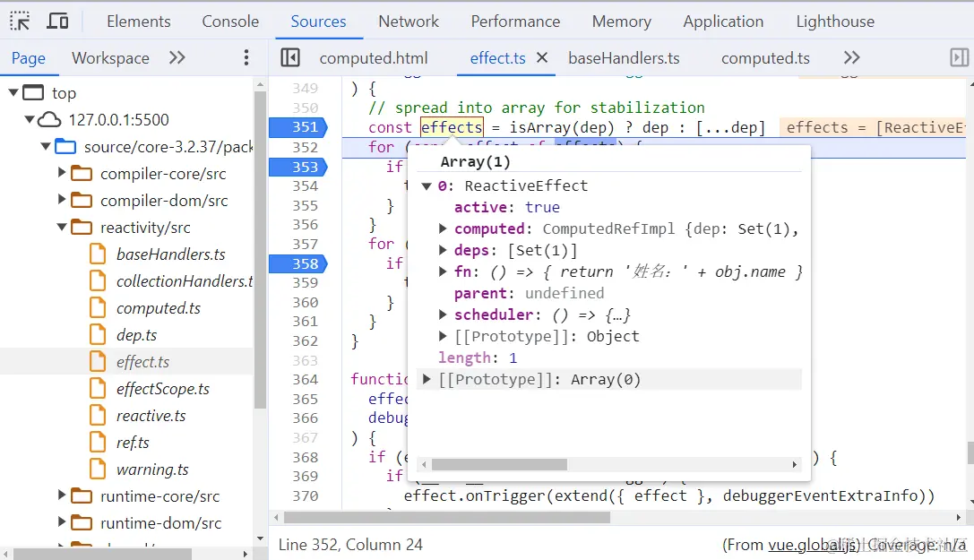
Task: Open reactive.ts in the file tree
Action: click(151, 416)
